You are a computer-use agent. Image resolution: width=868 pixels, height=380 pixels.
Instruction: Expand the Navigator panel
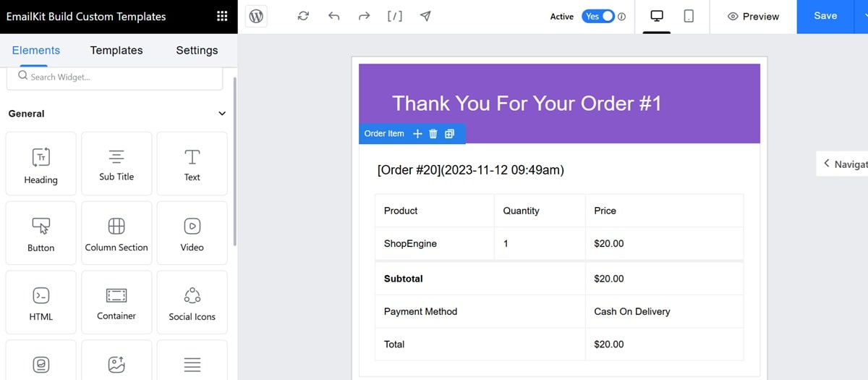coord(843,164)
